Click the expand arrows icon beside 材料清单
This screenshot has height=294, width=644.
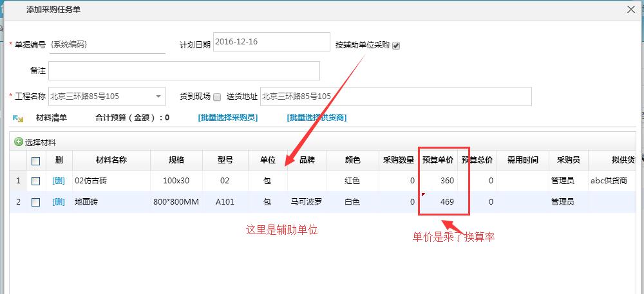pos(18,118)
